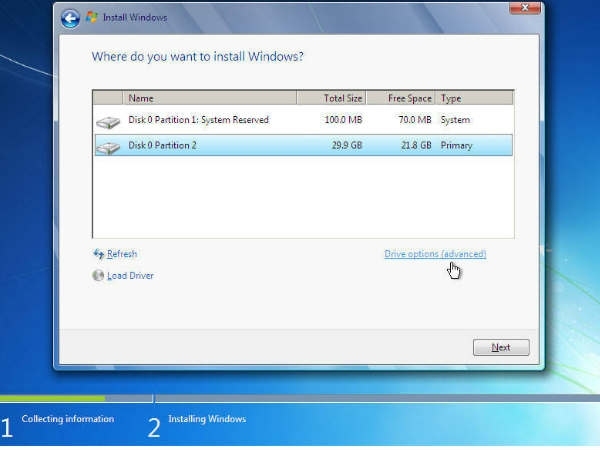Screen dimensions: 600x450
Task: Close the Install Windows dialog
Action: [525, 8]
